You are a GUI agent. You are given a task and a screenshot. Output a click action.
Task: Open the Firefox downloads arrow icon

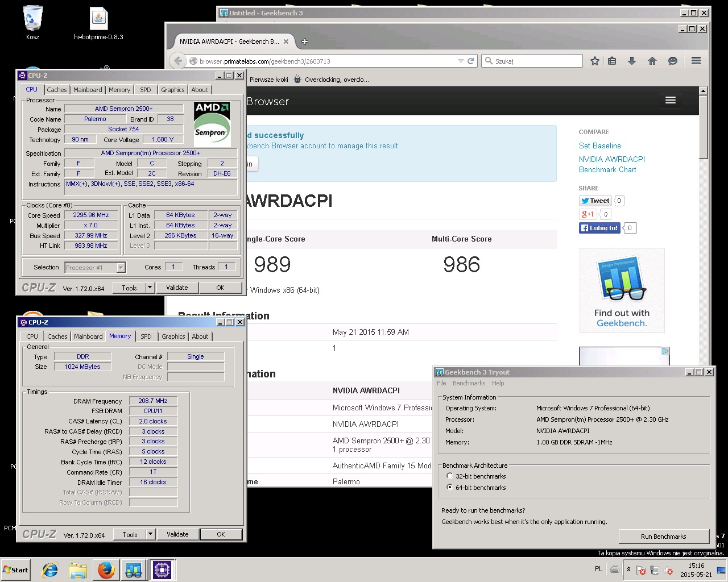pos(632,61)
